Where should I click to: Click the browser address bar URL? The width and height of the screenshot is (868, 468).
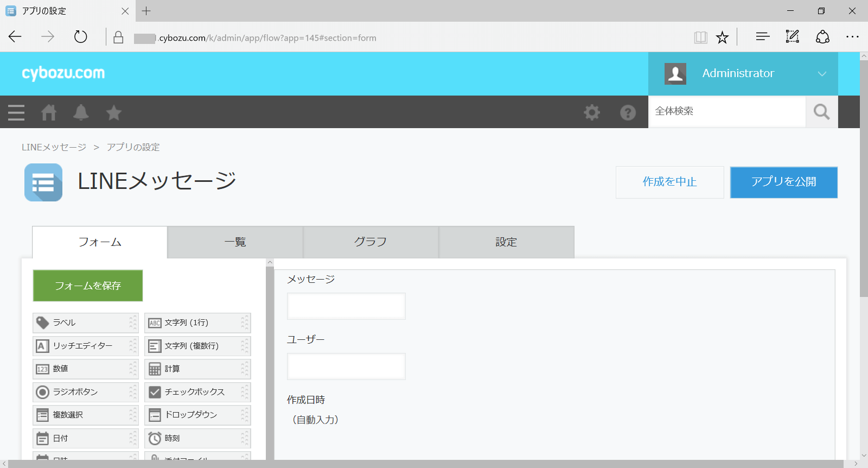coord(255,38)
